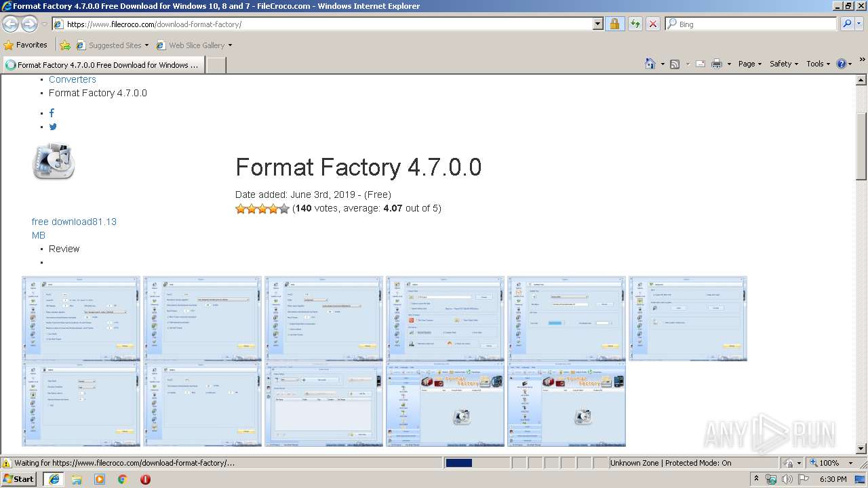
Task: Click Add to Favorites Bar icon
Action: click(x=65, y=45)
